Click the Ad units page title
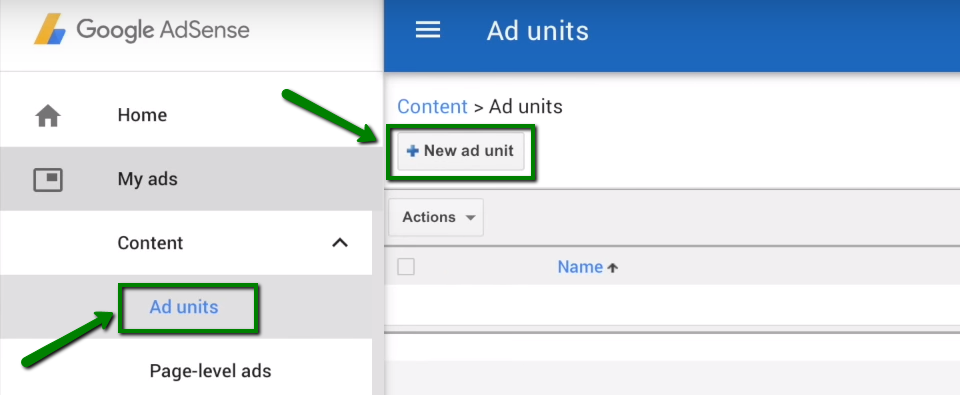The height and width of the screenshot is (395, 960). tap(538, 31)
